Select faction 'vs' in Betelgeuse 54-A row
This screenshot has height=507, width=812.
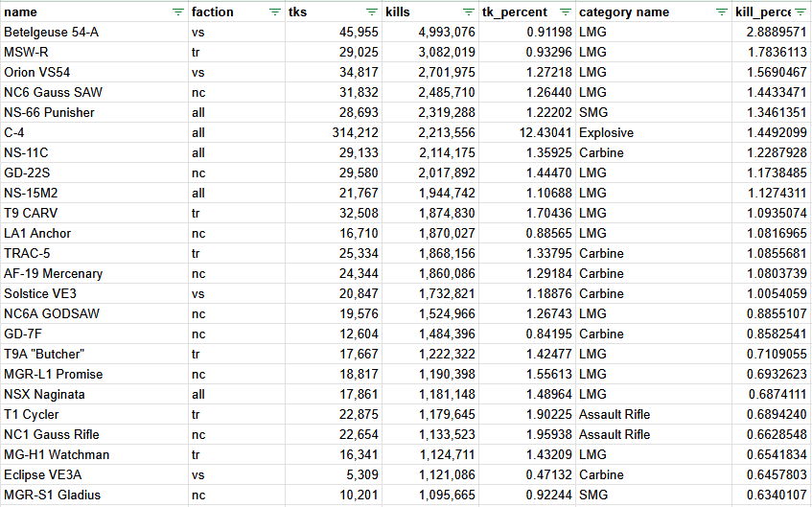point(237,33)
